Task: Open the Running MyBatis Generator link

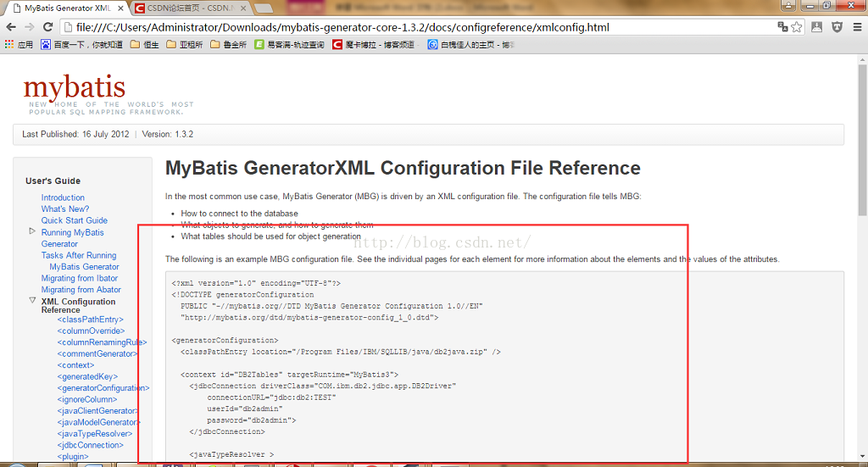Action: (x=73, y=238)
